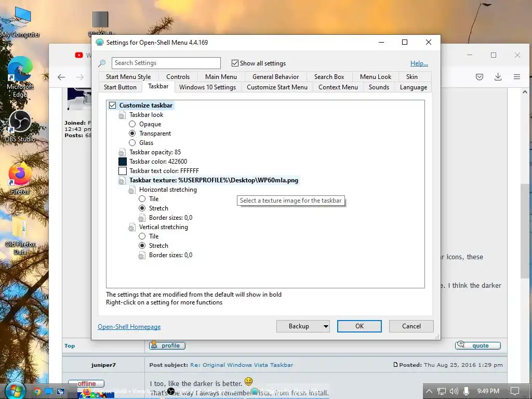
Task: Click the forum quote button
Action: click(x=478, y=345)
